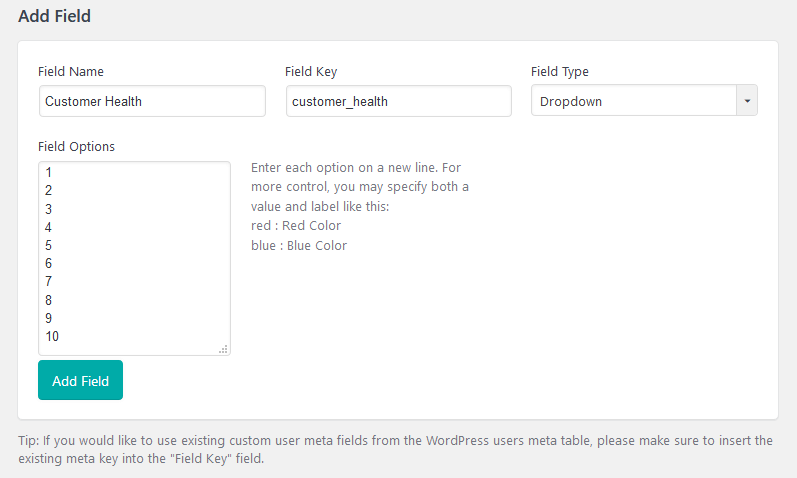Click the Add Field button
The height and width of the screenshot is (478, 797).
(x=80, y=380)
